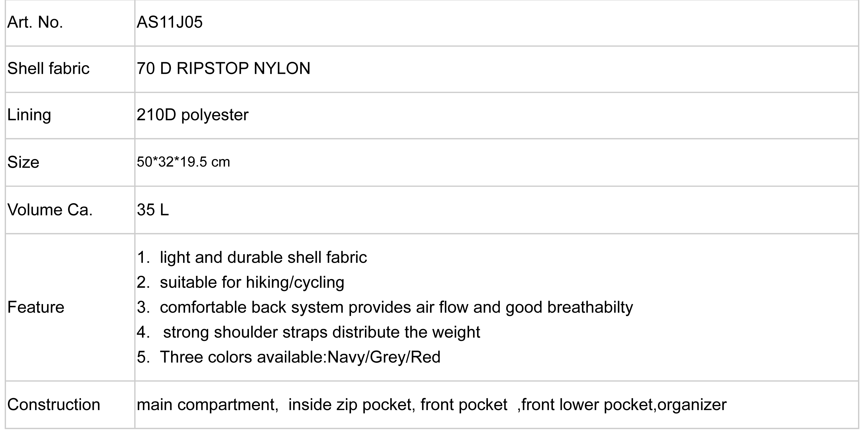Image resolution: width=868 pixels, height=440 pixels.
Task: Click the Construction label cell
Action: [70, 405]
